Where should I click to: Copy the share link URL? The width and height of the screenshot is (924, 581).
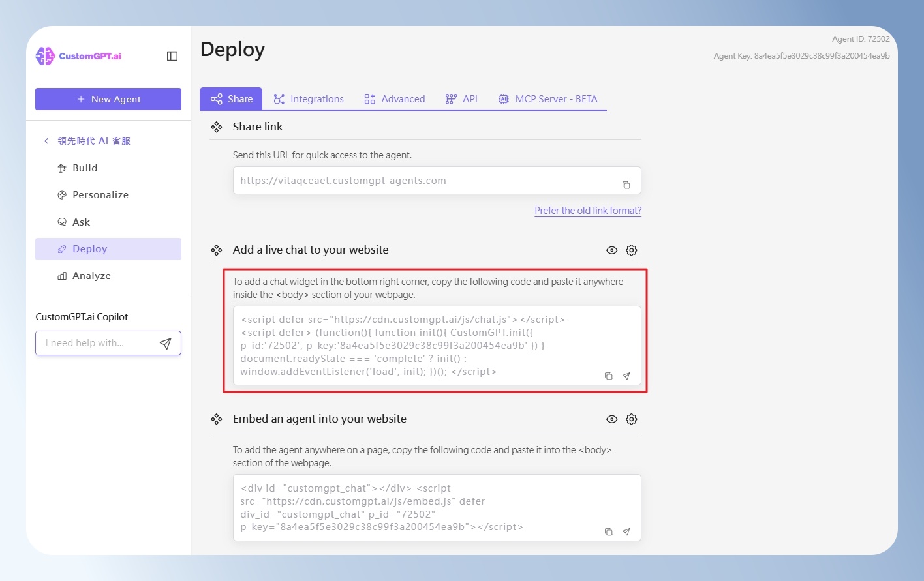point(626,185)
